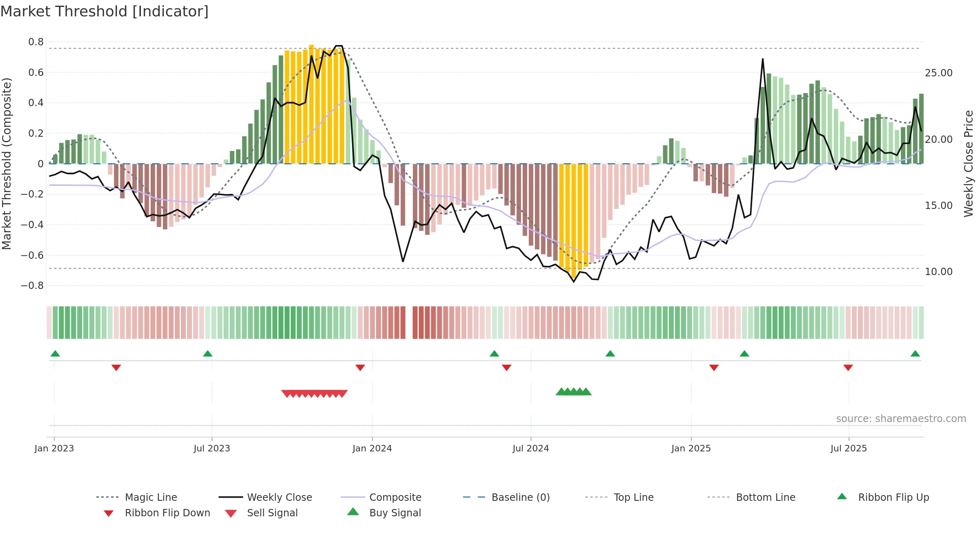Click the 20.00 right axis price label
Screen dimensions: 980x551
point(939,139)
